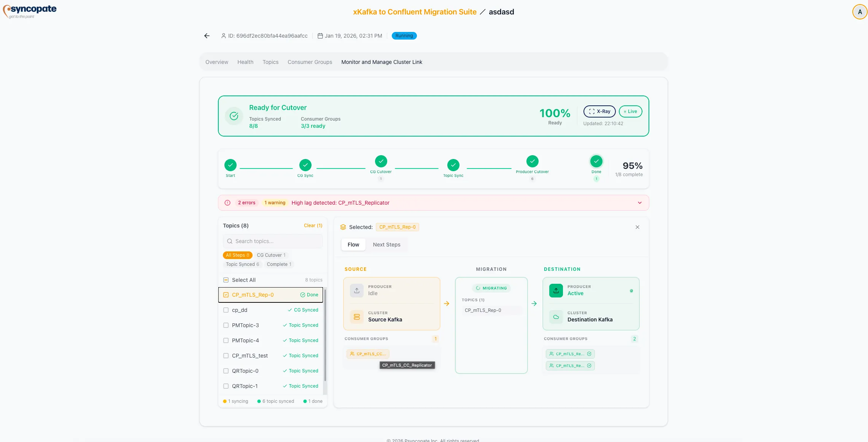Toggle the Select All checkbox
The image size is (868, 442).
(x=226, y=280)
